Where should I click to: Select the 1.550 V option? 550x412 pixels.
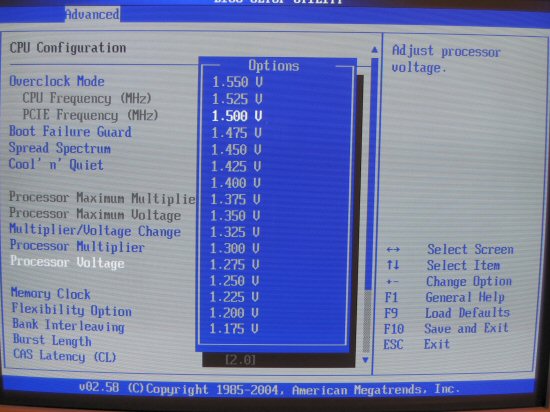pyautogui.click(x=237, y=82)
